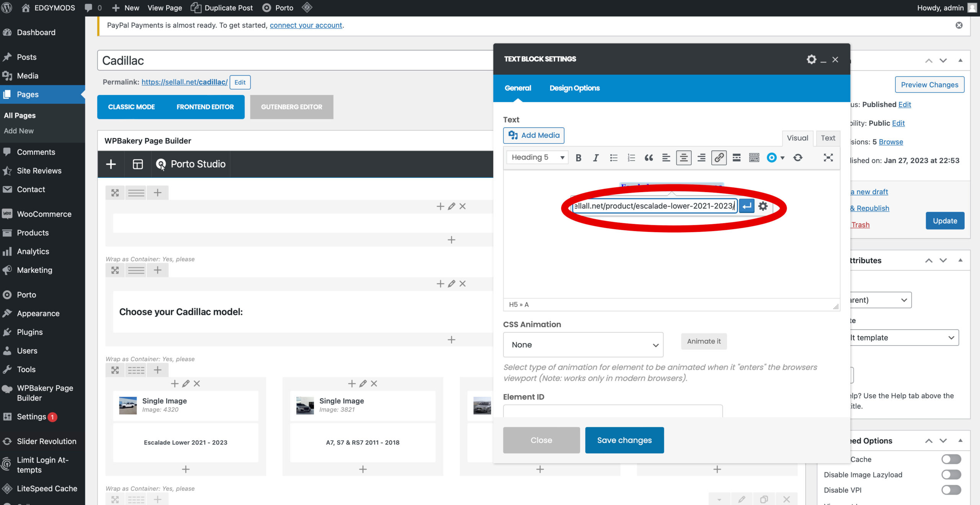Click the refresh icon in the editor toolbar

(x=798, y=158)
